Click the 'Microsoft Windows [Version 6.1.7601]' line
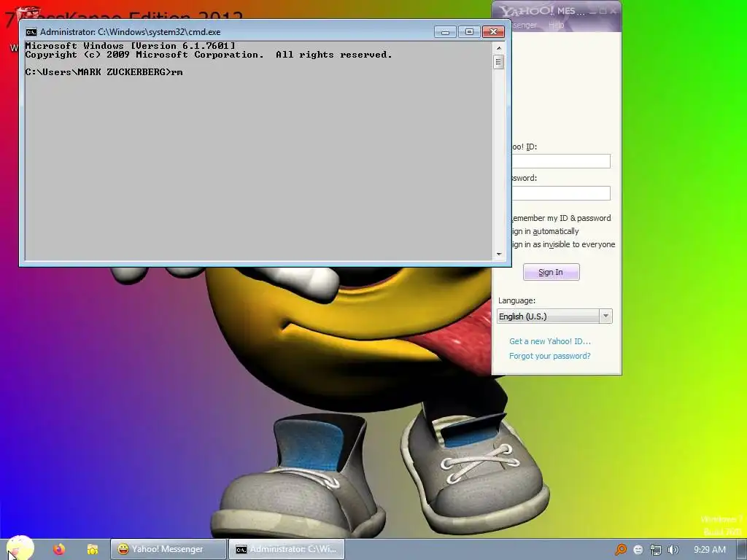This screenshot has width=747, height=560. (130, 46)
